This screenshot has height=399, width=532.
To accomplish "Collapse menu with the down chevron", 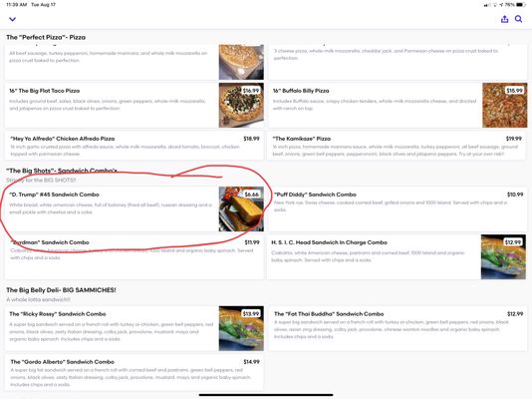I will pyautogui.click(x=13, y=19).
